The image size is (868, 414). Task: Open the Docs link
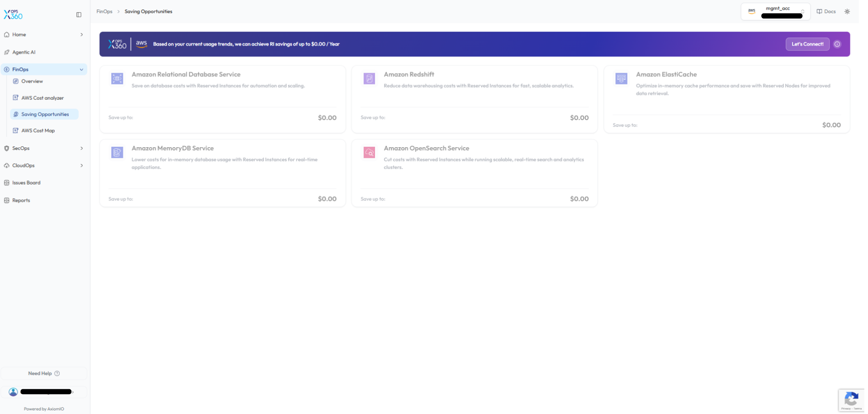826,12
